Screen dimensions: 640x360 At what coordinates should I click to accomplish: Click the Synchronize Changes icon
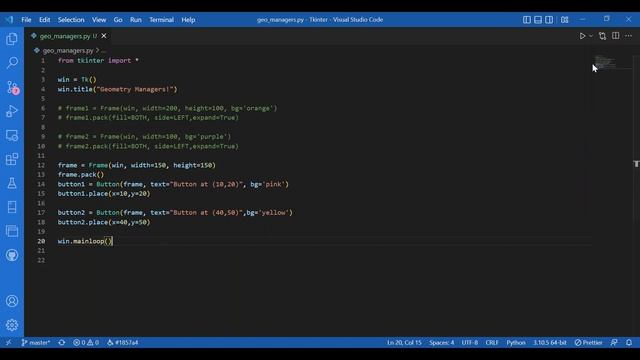coord(62,342)
